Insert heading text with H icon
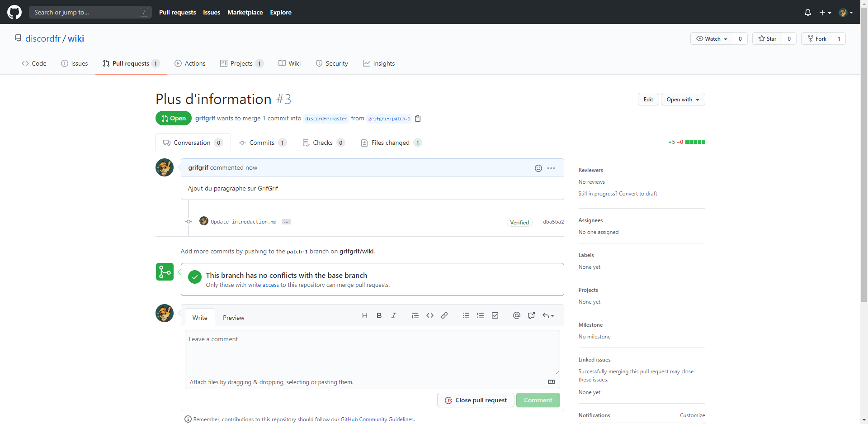This screenshot has width=868, height=424. coord(365,315)
